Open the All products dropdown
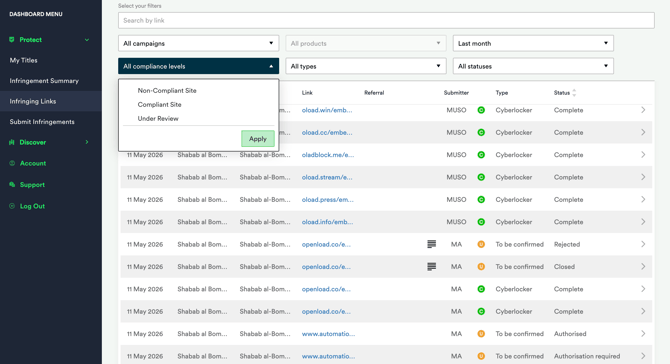670x364 pixels. [x=366, y=43]
